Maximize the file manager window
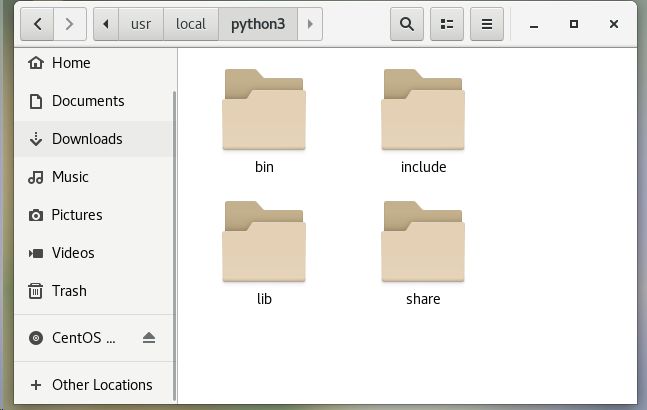This screenshot has width=647, height=410. [x=574, y=24]
